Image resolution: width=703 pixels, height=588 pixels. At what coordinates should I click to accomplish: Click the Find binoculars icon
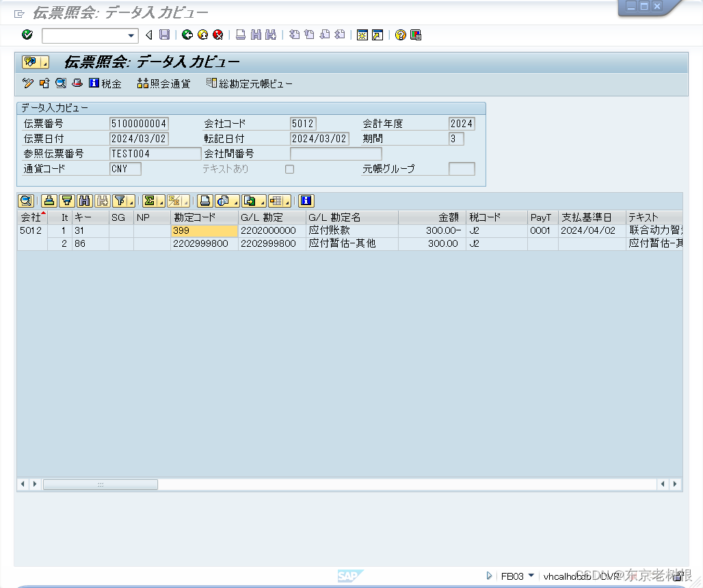click(x=254, y=35)
